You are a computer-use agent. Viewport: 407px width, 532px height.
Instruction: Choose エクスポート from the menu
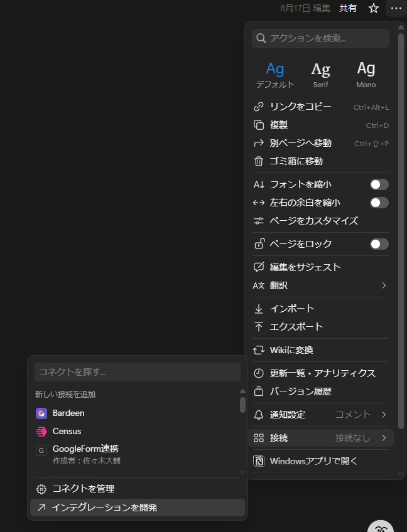296,327
